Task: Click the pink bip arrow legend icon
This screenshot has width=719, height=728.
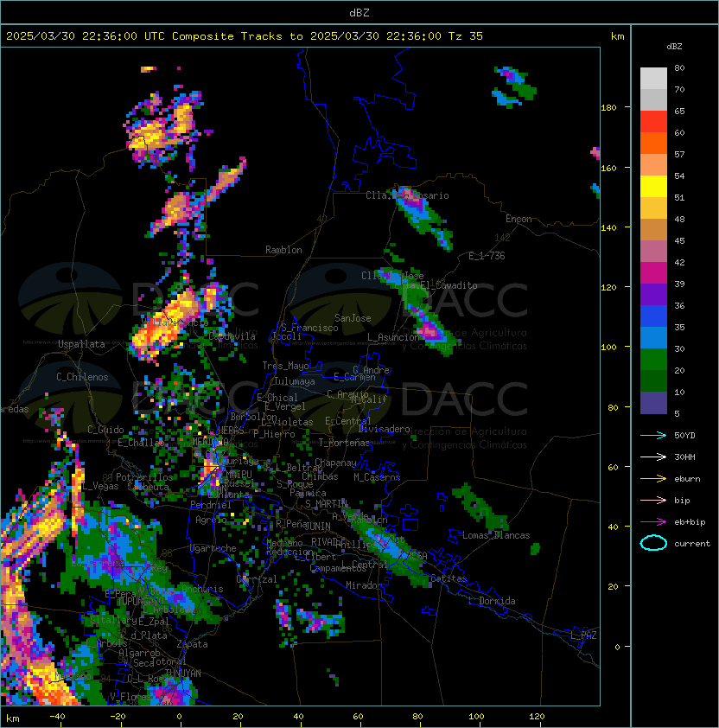Action: (653, 500)
